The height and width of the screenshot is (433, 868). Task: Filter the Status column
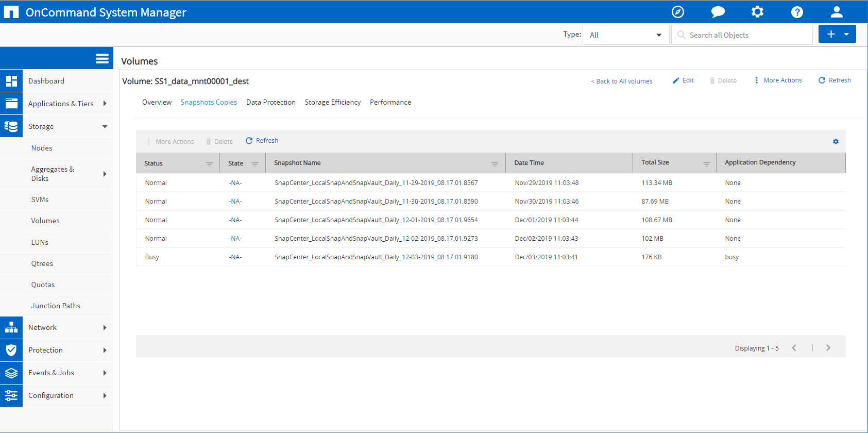209,164
